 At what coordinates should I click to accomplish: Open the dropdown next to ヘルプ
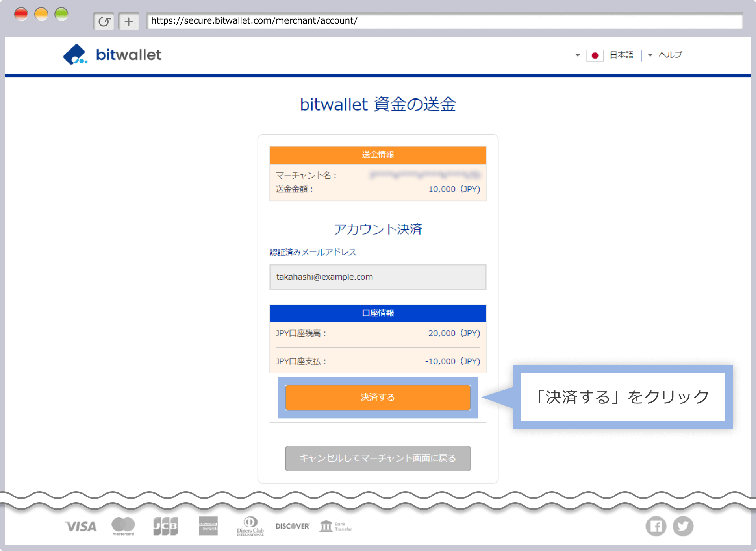tap(650, 55)
